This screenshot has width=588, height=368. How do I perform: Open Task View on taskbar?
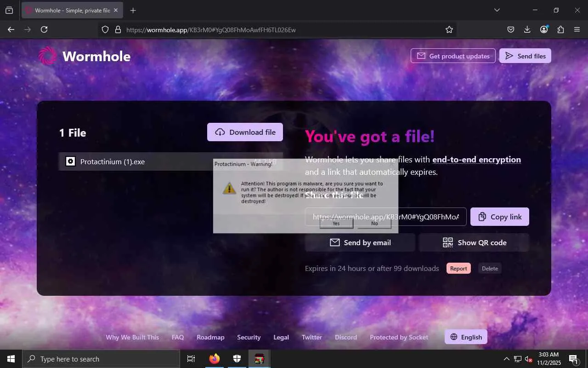coord(191,359)
